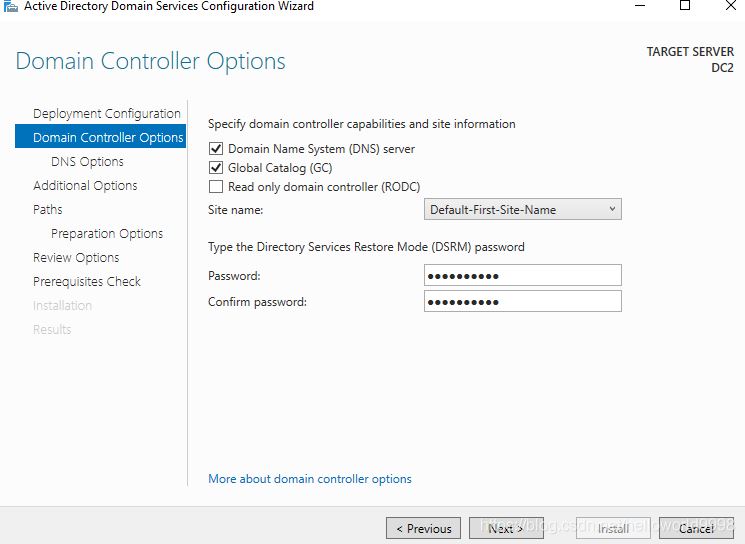This screenshot has width=745, height=544.
Task: Click the 'TARGET SERVER' text
Action: (690, 51)
